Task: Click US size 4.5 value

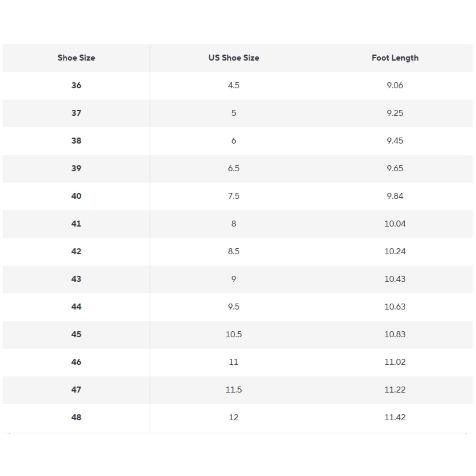Action: point(234,85)
